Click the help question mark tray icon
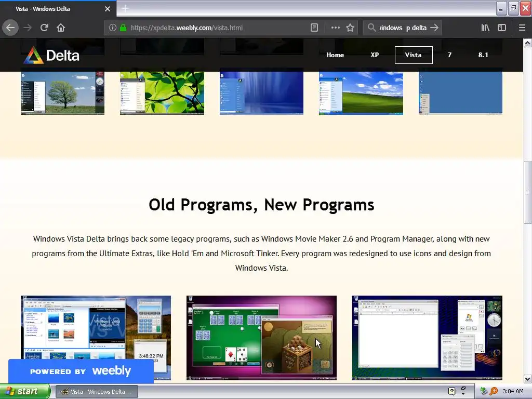The image size is (532, 399). [x=451, y=391]
